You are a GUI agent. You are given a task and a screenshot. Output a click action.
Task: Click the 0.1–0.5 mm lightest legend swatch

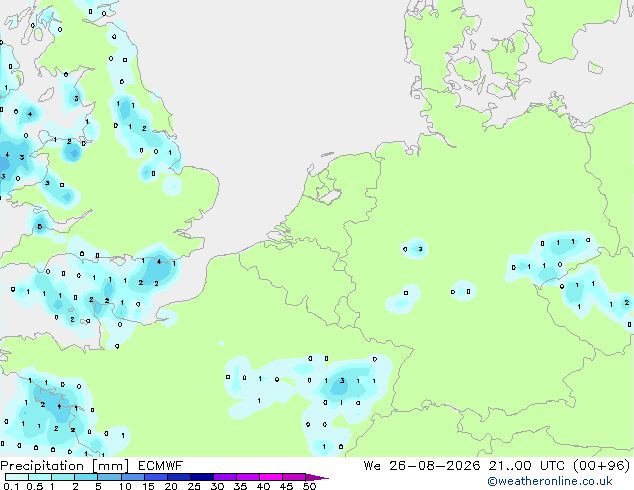tap(17, 477)
